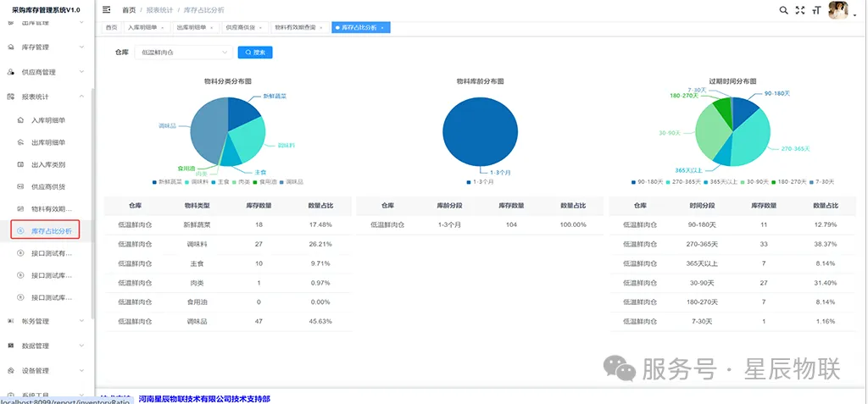Toggle fullscreen mode icon in header
This screenshot has width=868, height=404.
coord(800,10)
